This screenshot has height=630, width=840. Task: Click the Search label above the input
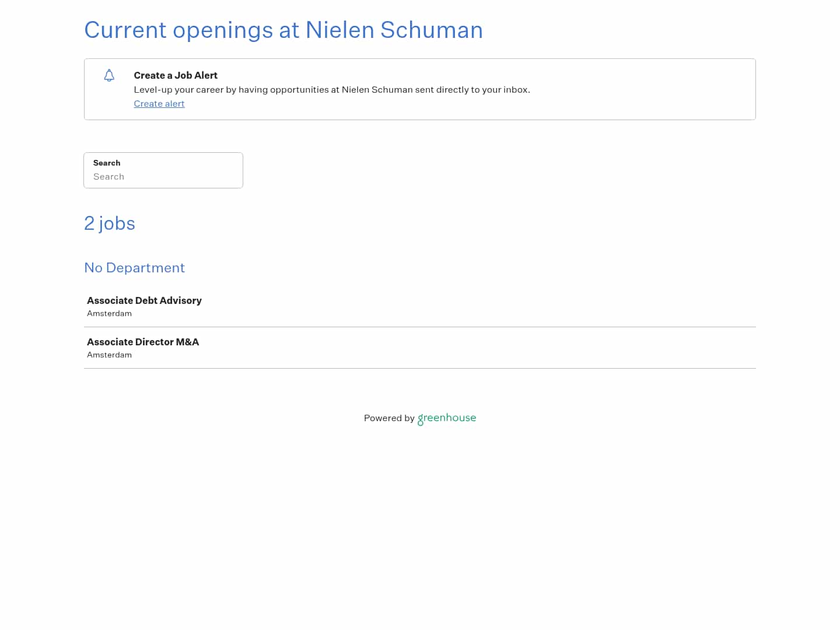(x=106, y=163)
